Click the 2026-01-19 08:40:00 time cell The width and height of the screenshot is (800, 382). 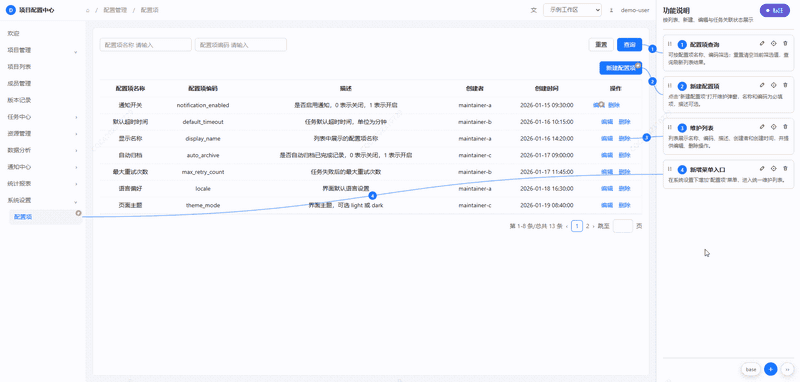(x=546, y=205)
